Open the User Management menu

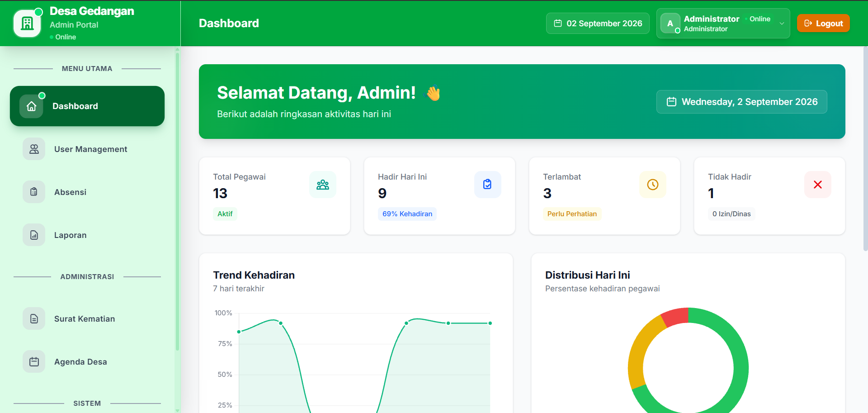[x=87, y=149]
